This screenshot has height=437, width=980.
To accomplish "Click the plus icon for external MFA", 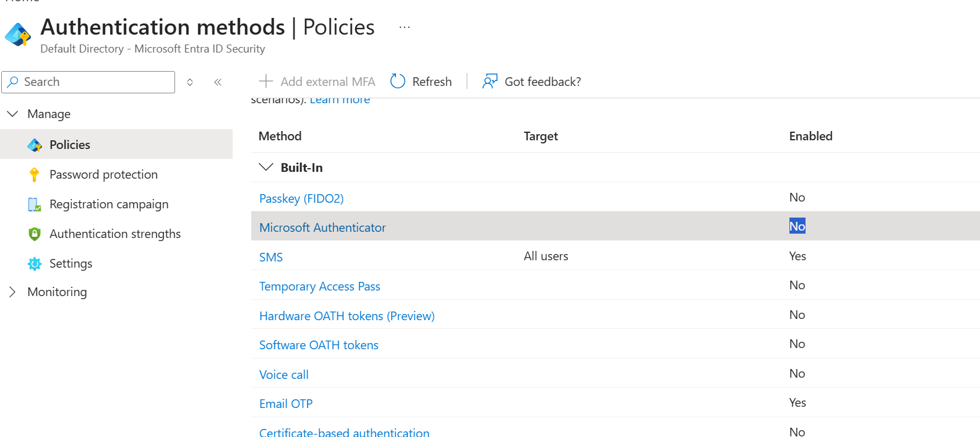I will [x=266, y=81].
